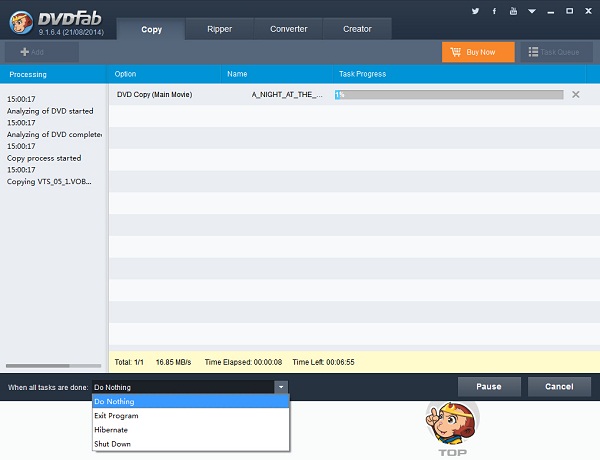Maximize the DVDFab window
The image size is (600, 460).
point(569,11)
